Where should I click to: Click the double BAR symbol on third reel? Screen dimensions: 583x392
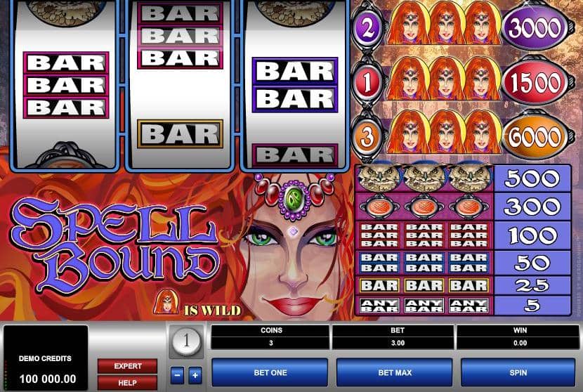(x=295, y=85)
